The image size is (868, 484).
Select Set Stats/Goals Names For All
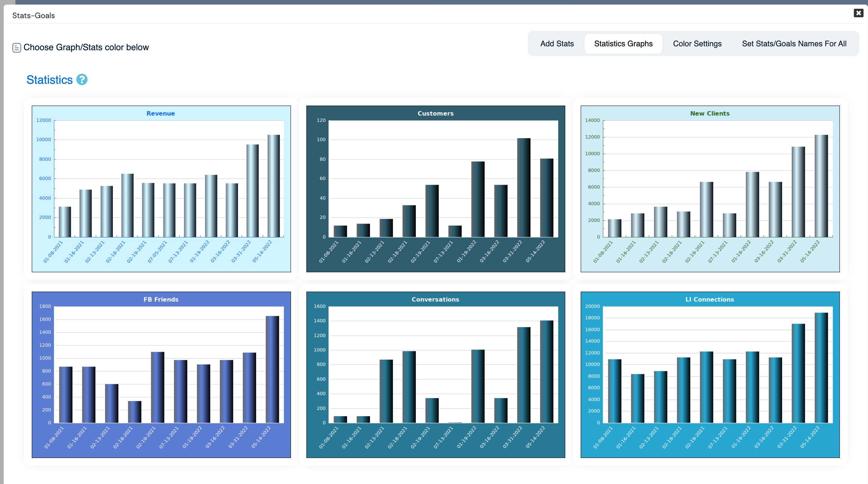(x=794, y=44)
